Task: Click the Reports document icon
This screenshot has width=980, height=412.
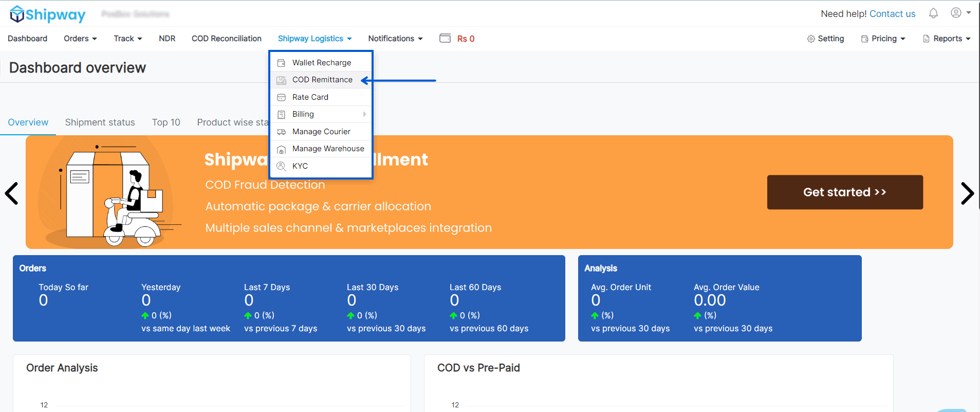Action: [927, 39]
